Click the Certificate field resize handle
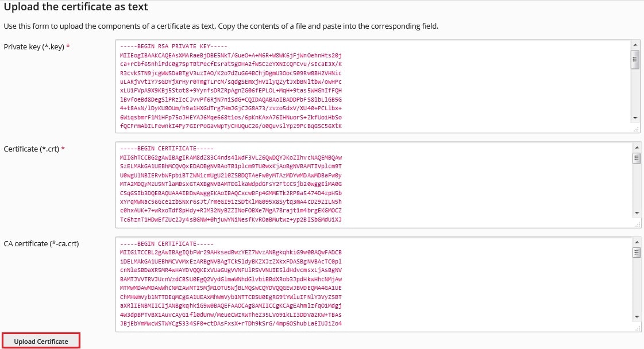Viewport: 644px width, 349px height. pos(637,224)
